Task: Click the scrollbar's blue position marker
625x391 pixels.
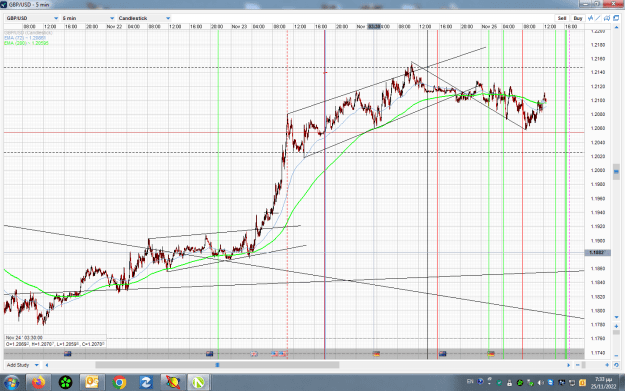Action: [217, 365]
